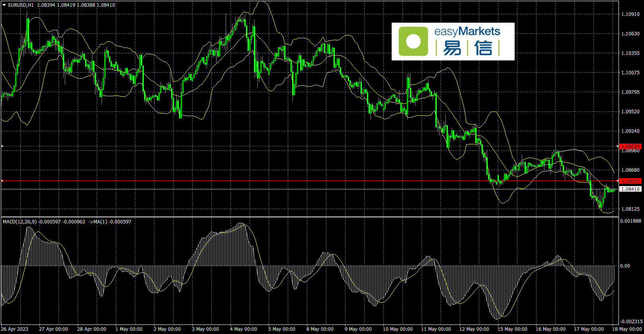The width and height of the screenshot is (644, 334).
Task: Click the 15 May 00:00 time label
Action: (512, 329)
